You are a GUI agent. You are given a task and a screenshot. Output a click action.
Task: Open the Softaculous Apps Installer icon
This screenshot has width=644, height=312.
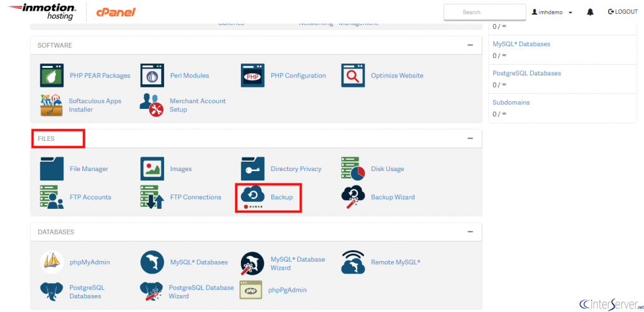point(52,104)
